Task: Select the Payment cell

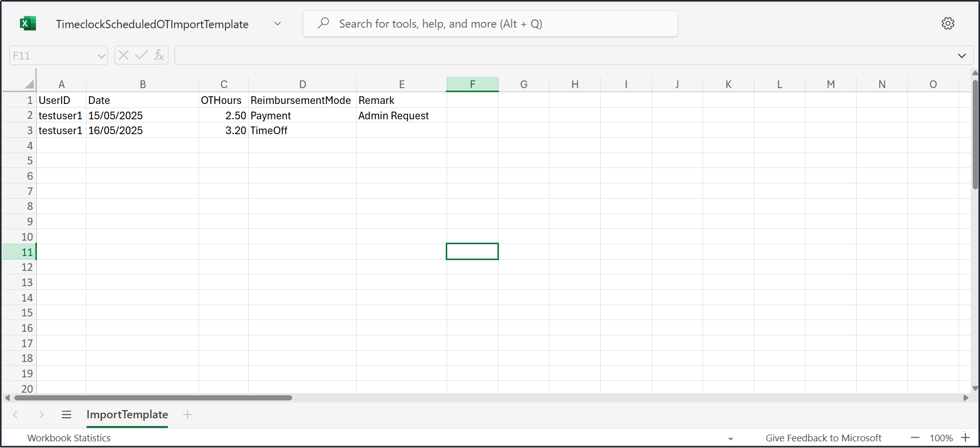Action: (302, 116)
